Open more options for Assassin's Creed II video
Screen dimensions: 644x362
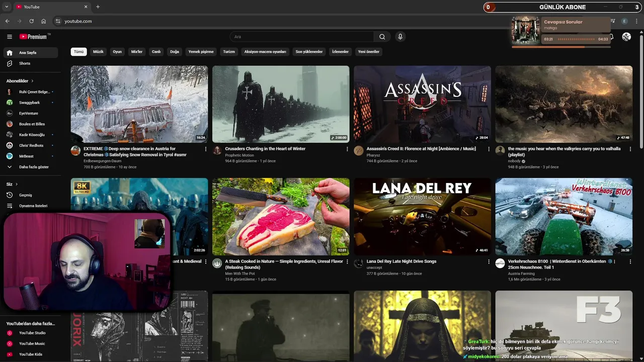[489, 149]
